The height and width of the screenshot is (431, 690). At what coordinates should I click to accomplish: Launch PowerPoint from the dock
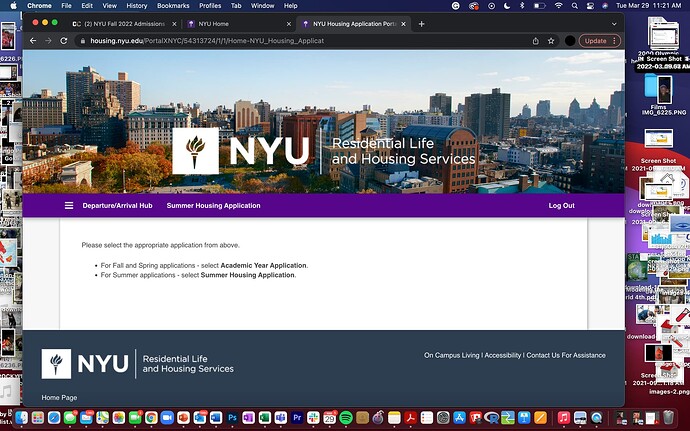tap(184, 417)
